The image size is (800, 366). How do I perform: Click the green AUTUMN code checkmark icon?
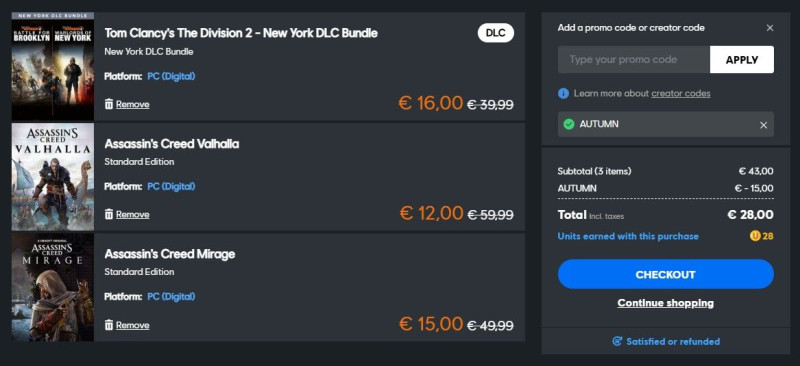point(568,124)
